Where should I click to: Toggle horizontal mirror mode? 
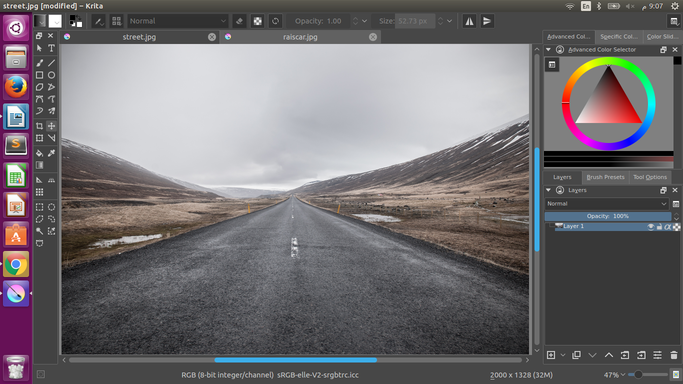[469, 21]
